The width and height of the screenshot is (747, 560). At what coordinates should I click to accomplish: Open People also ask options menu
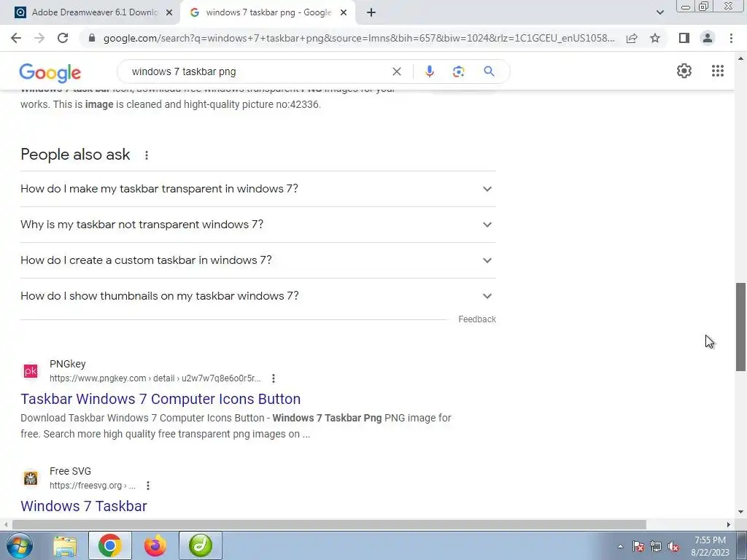(147, 155)
